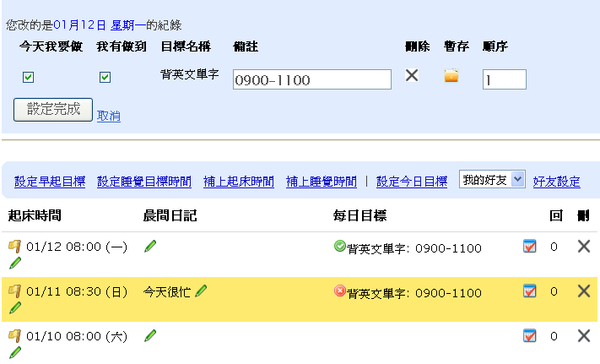This screenshot has height=364, width=600.
Task: Edit wake time pencil under 01/11 row
Action: [x=15, y=308]
